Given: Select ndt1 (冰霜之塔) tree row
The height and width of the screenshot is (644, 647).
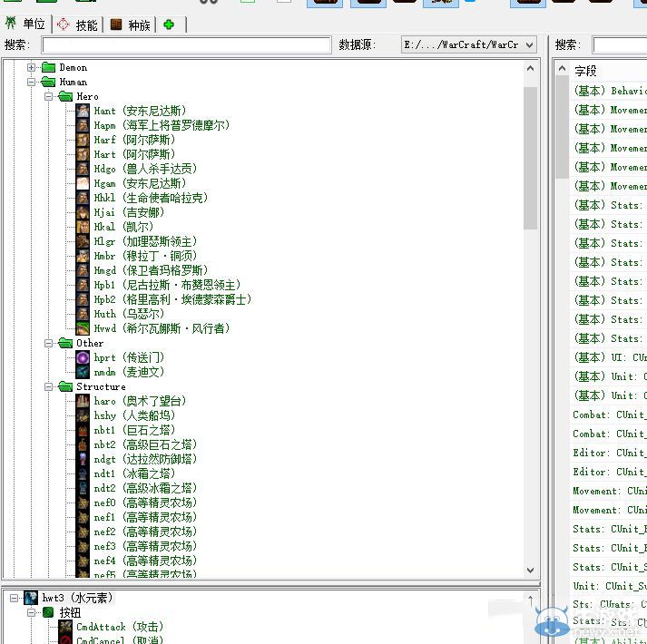Looking at the screenshot, I should coord(125,473).
